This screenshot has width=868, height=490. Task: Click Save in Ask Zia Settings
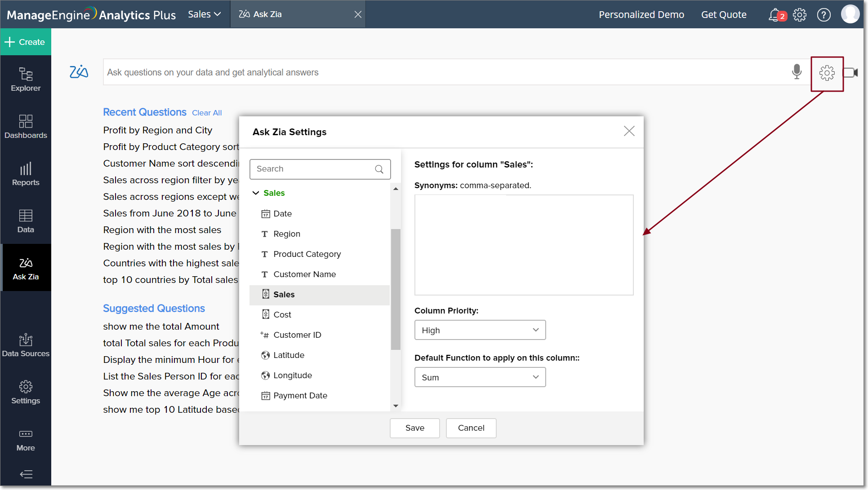(414, 428)
